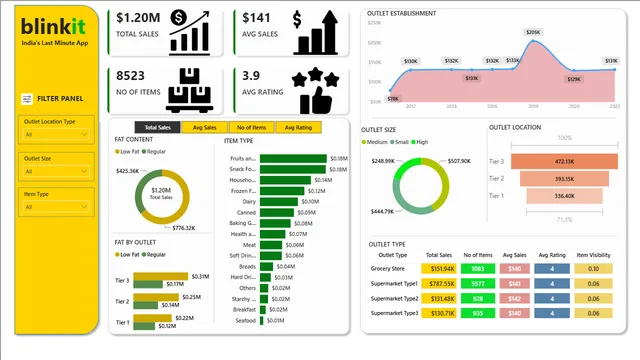Click the Tier 3 Low Fat bar $0.31M
This screenshot has width=640, height=360.
click(161, 276)
